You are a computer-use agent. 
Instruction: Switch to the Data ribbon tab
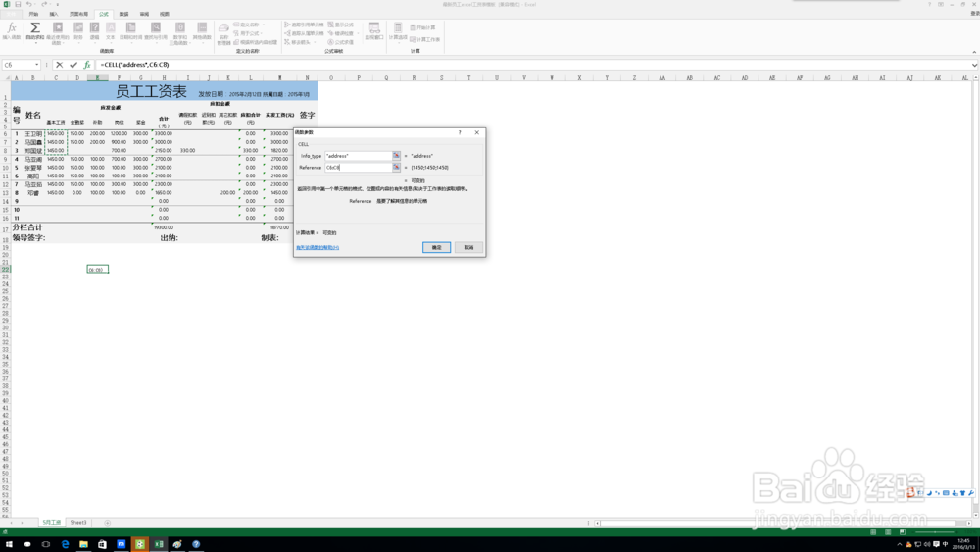[123, 14]
